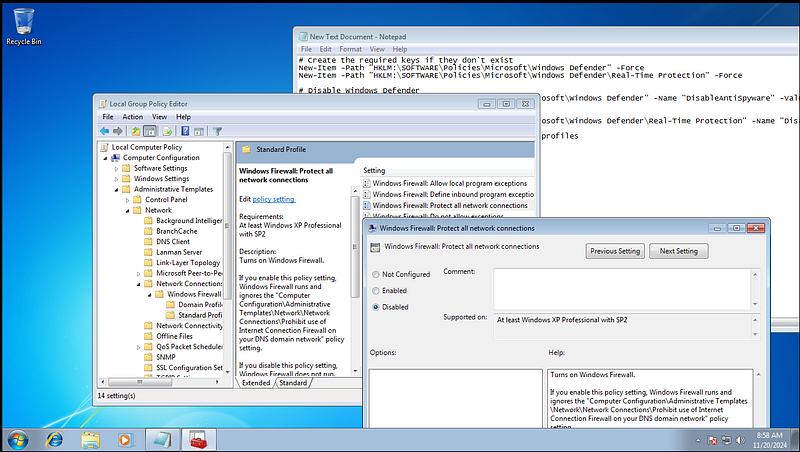Image resolution: width=800 pixels, height=452 pixels.
Task: Click the network tray icon
Action: point(727,440)
